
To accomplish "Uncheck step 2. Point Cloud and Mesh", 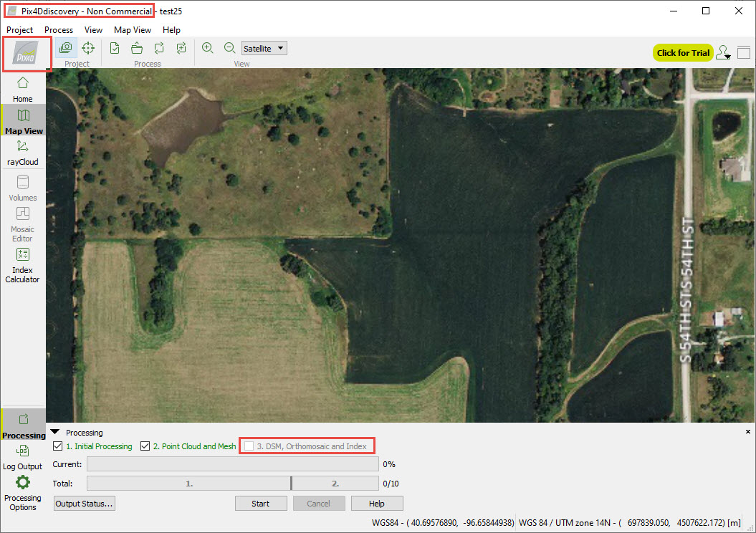I will pyautogui.click(x=145, y=446).
